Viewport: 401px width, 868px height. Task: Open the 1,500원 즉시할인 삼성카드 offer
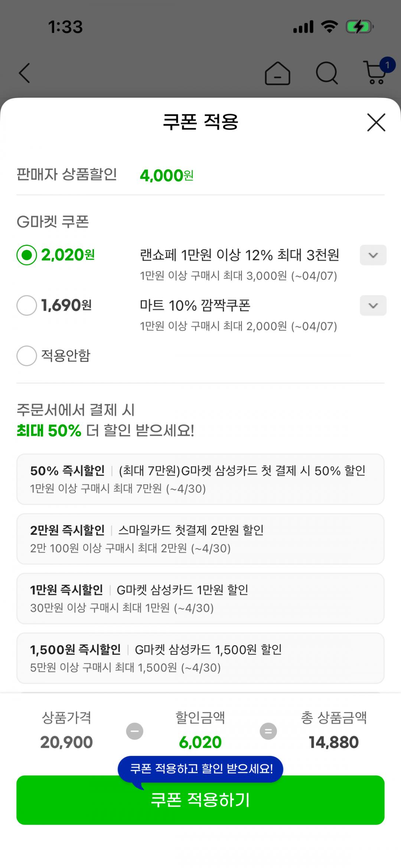tap(200, 658)
